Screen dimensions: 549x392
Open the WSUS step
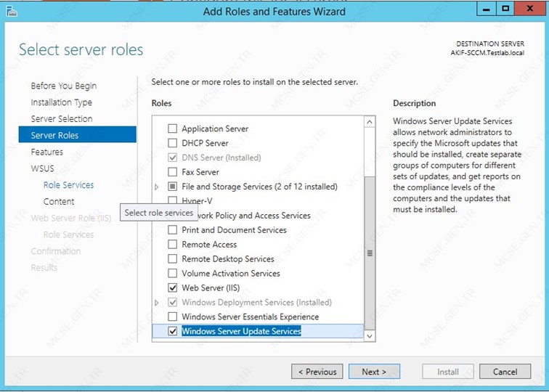pyautogui.click(x=42, y=168)
